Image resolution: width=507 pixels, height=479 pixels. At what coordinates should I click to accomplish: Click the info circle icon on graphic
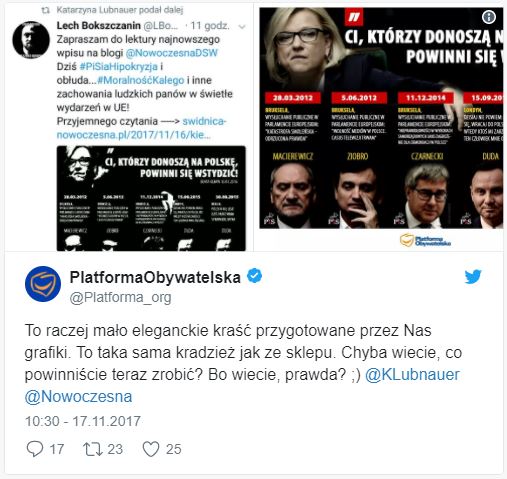[489, 17]
